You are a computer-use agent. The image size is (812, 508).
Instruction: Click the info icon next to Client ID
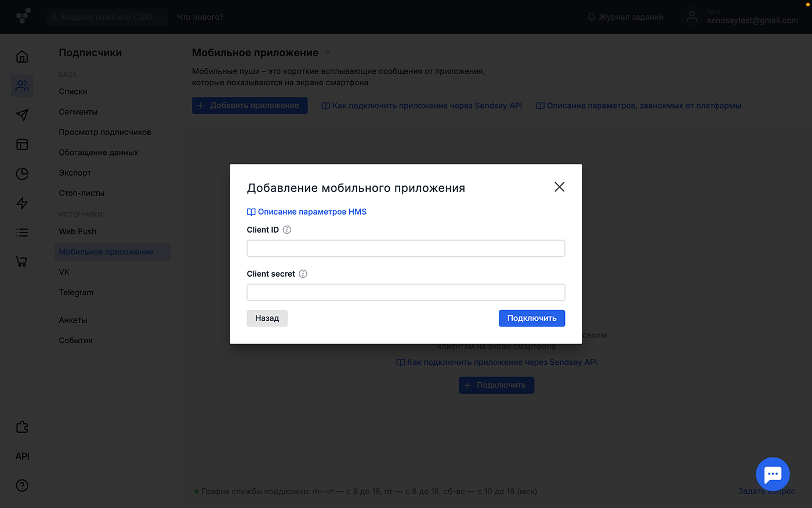[287, 230]
